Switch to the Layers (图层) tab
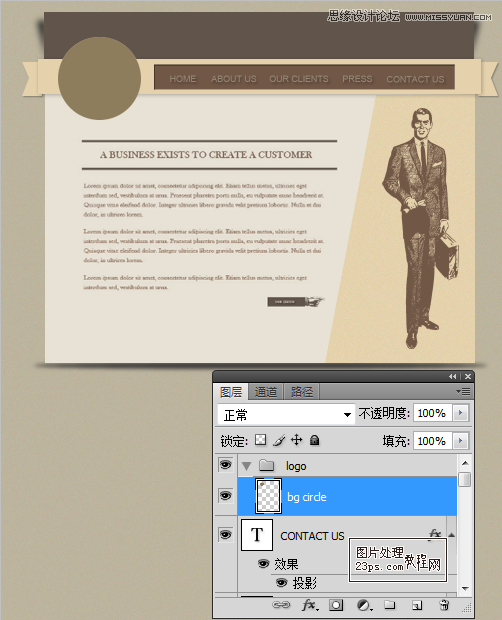This screenshot has width=502, height=620. 231,392
